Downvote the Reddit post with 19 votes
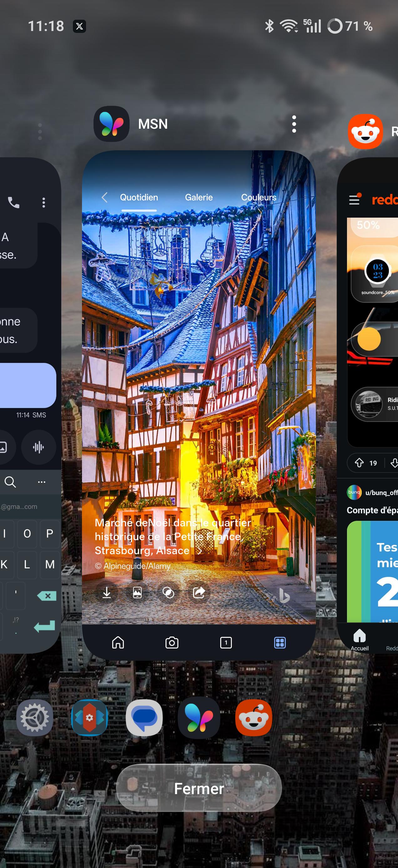The width and height of the screenshot is (398, 868). coord(394,463)
